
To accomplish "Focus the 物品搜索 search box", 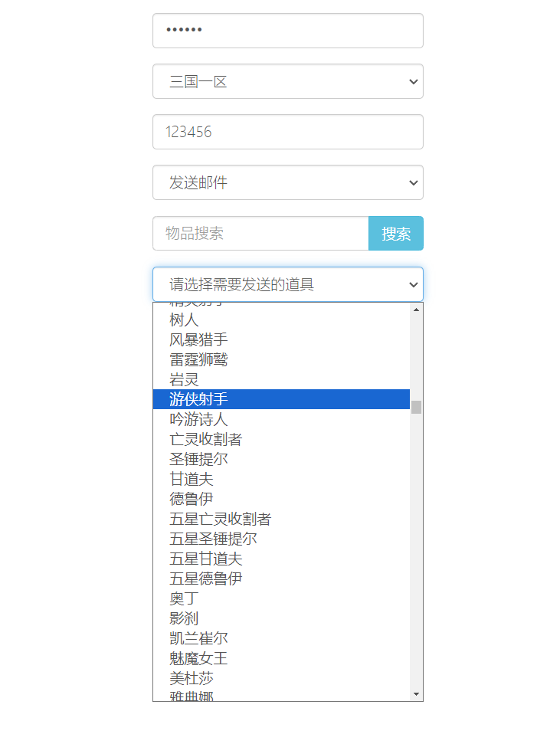I will (260, 233).
